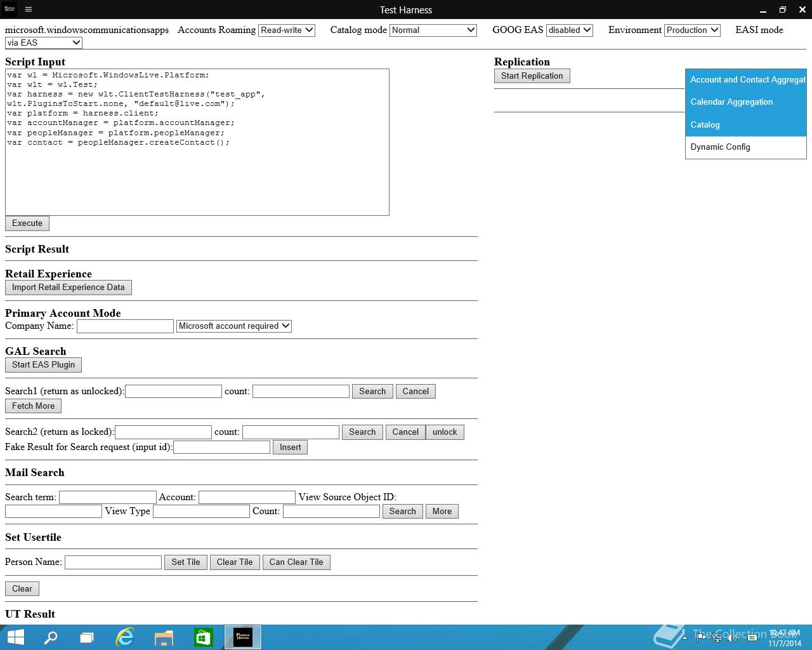This screenshot has height=650, width=812.
Task: Select Account and Contact Aggregation option
Action: click(746, 80)
